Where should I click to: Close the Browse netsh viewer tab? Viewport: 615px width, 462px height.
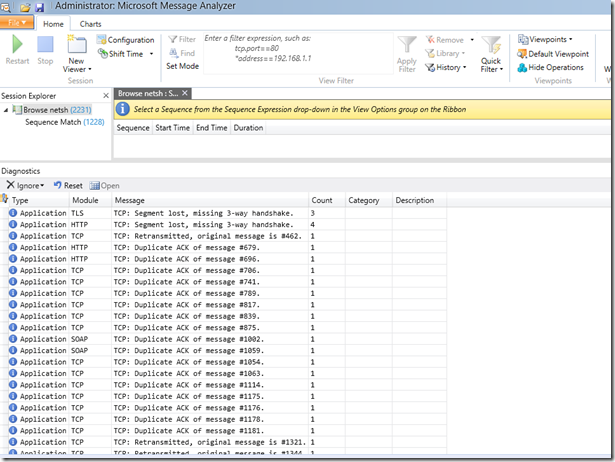point(185,93)
